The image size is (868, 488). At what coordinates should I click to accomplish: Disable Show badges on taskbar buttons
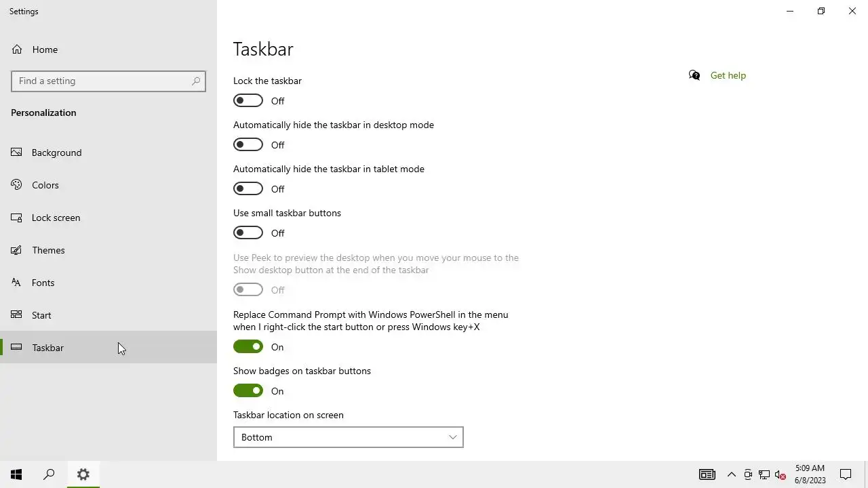point(248,391)
